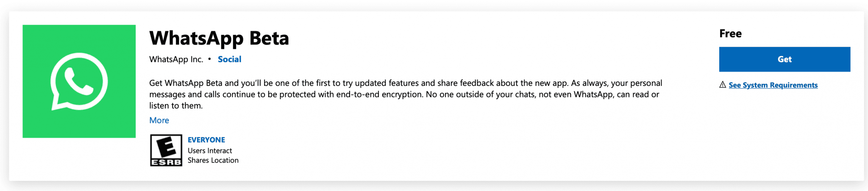Screen dimensions: 868x191
Task: Click the Shares Location descriptor text
Action: tap(213, 161)
